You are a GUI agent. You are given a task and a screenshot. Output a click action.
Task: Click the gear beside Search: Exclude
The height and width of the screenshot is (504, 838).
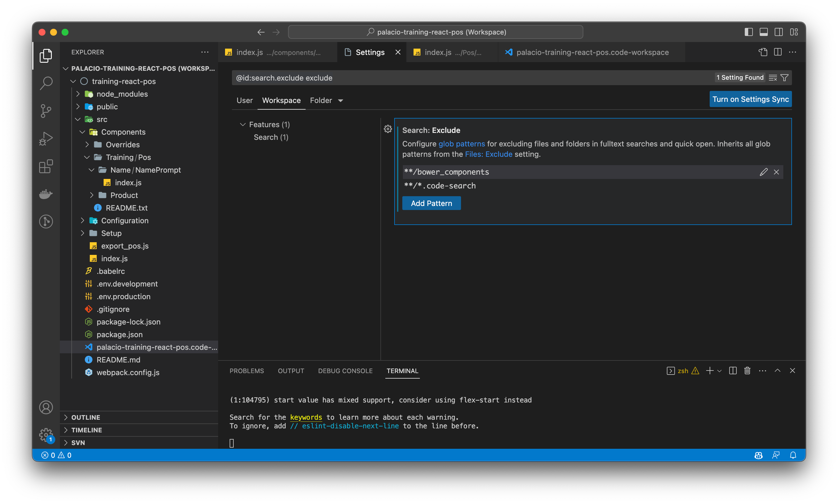tap(388, 129)
